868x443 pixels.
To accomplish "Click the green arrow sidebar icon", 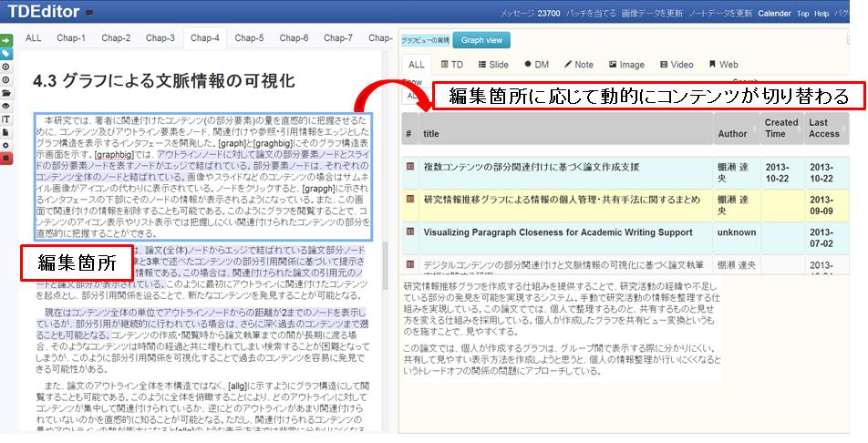I will point(6,41).
